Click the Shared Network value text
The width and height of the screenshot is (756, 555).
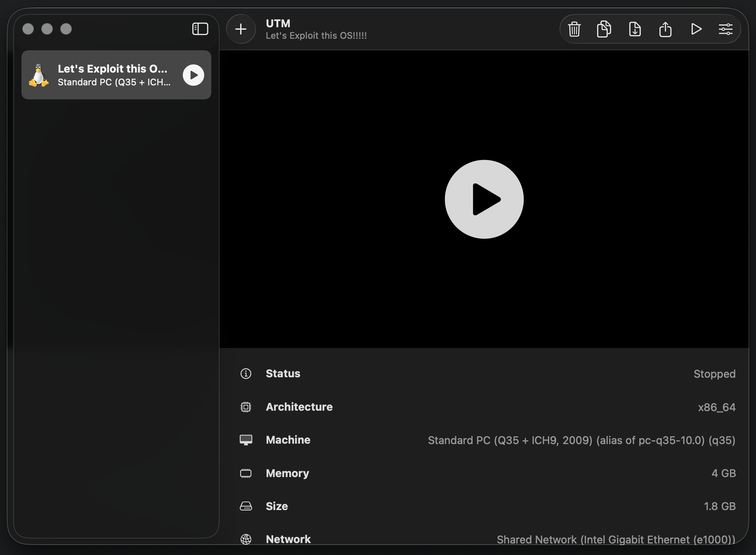coord(616,539)
